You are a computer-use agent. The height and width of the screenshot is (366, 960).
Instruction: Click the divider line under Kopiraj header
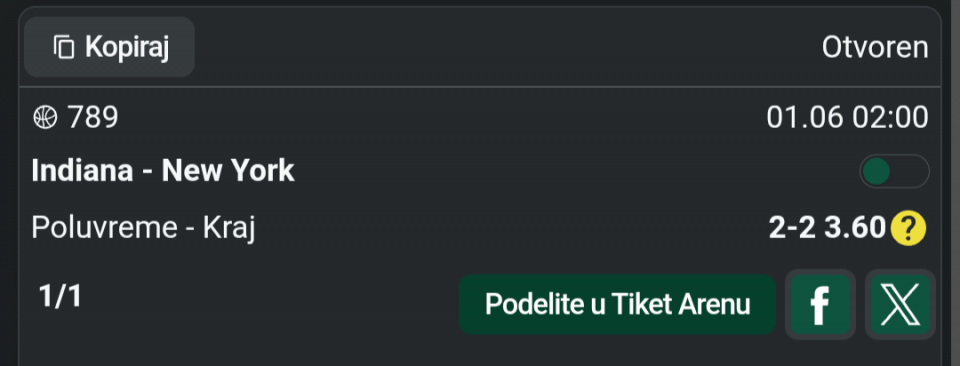click(480, 87)
